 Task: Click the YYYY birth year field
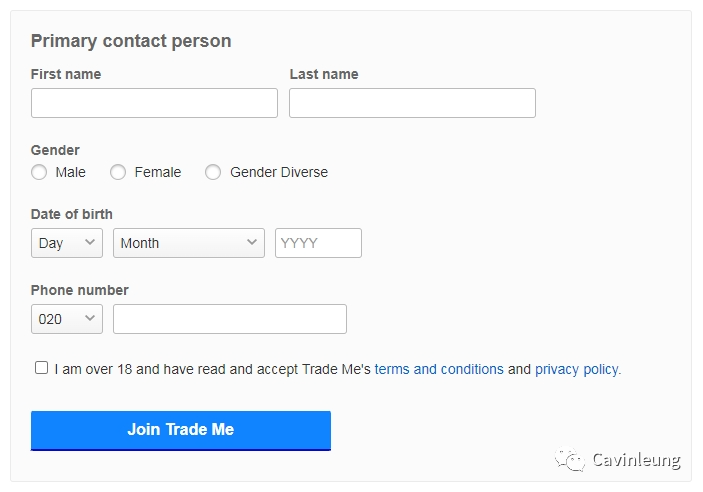point(318,243)
